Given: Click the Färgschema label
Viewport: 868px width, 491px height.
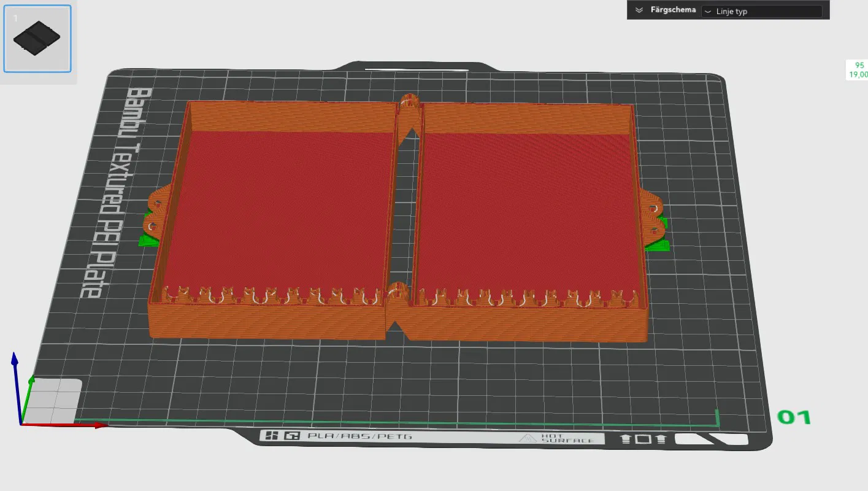Looking at the screenshot, I should 673,10.
